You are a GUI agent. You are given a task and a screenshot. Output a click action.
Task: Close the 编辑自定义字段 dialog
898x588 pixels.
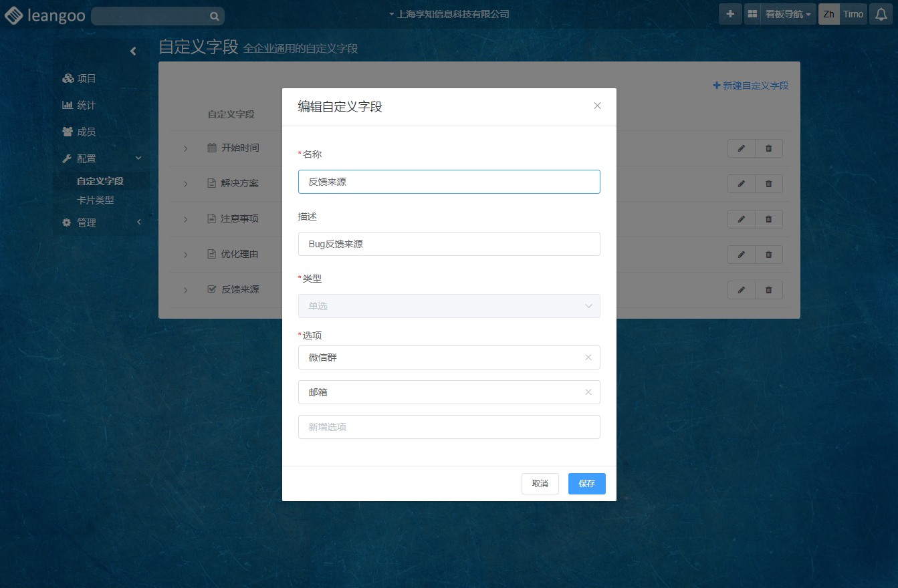point(597,106)
